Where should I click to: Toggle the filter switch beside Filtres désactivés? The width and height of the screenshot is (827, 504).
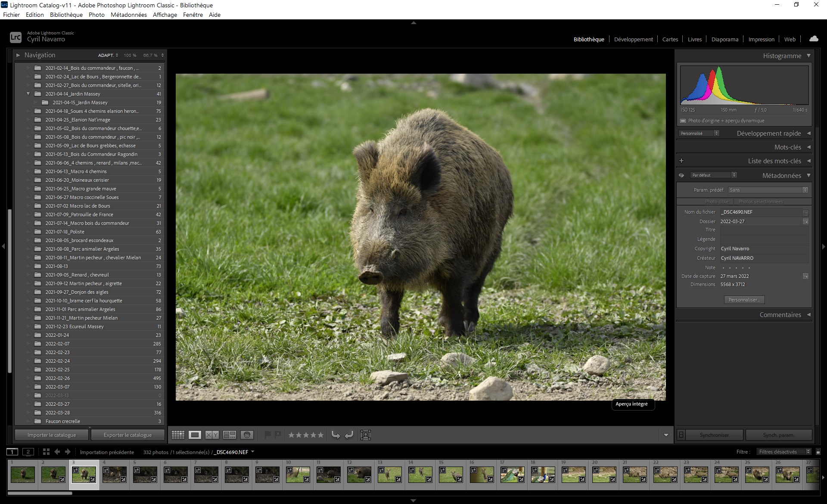[818, 452]
